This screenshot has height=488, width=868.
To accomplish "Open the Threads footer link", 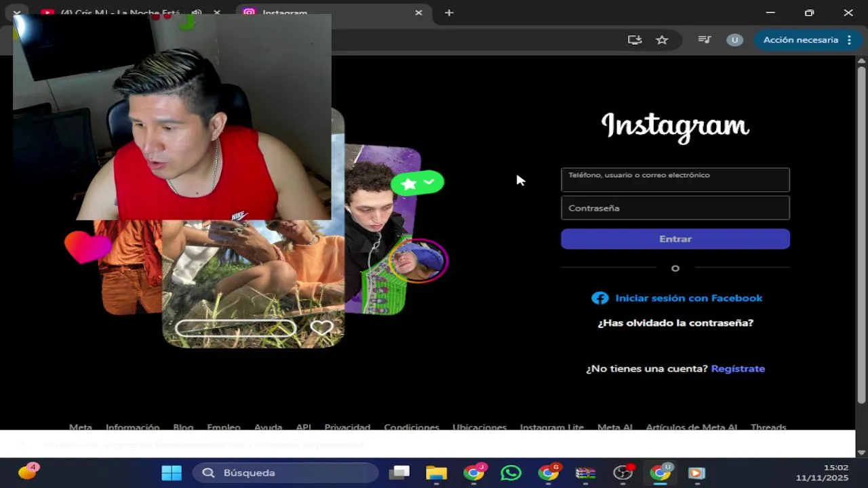I will point(768,427).
